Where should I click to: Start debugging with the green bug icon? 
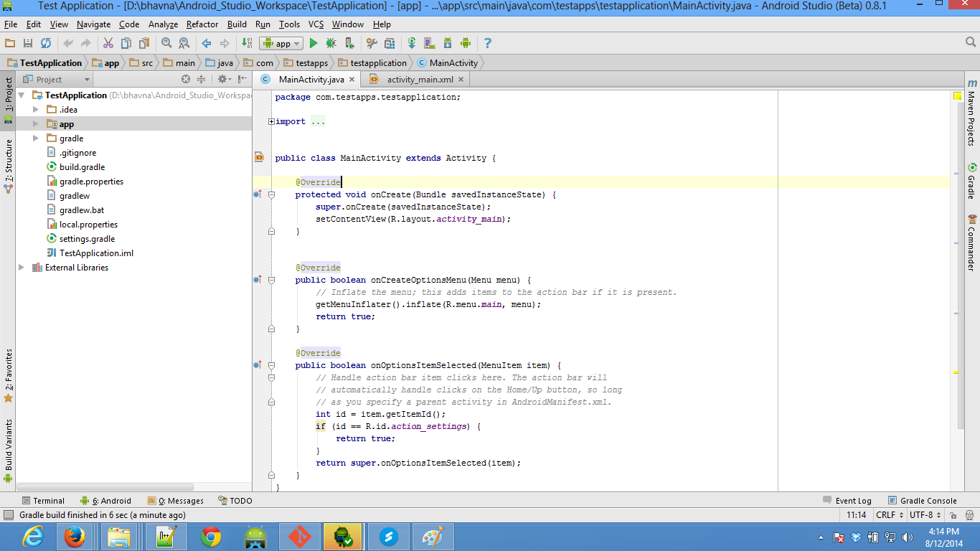(331, 44)
